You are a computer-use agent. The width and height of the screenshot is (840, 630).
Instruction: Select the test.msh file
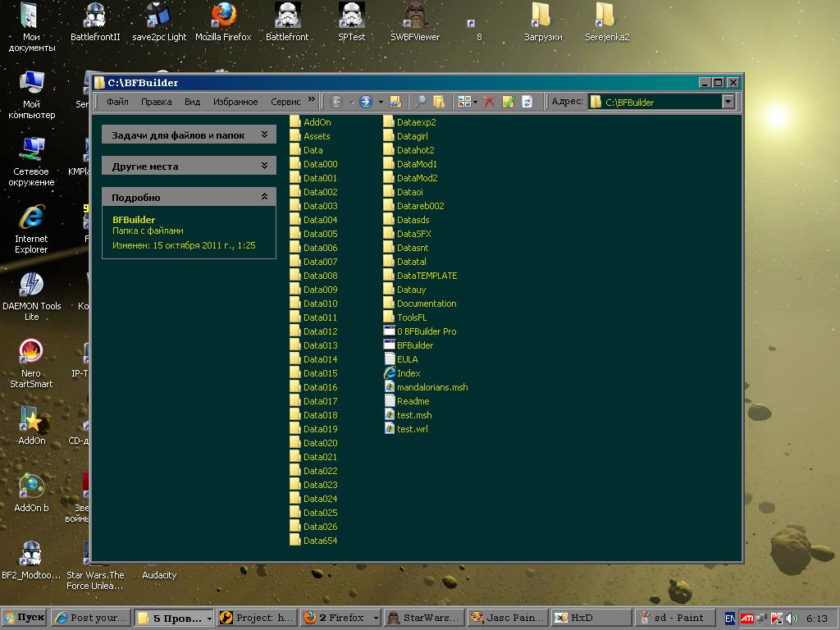(409, 415)
